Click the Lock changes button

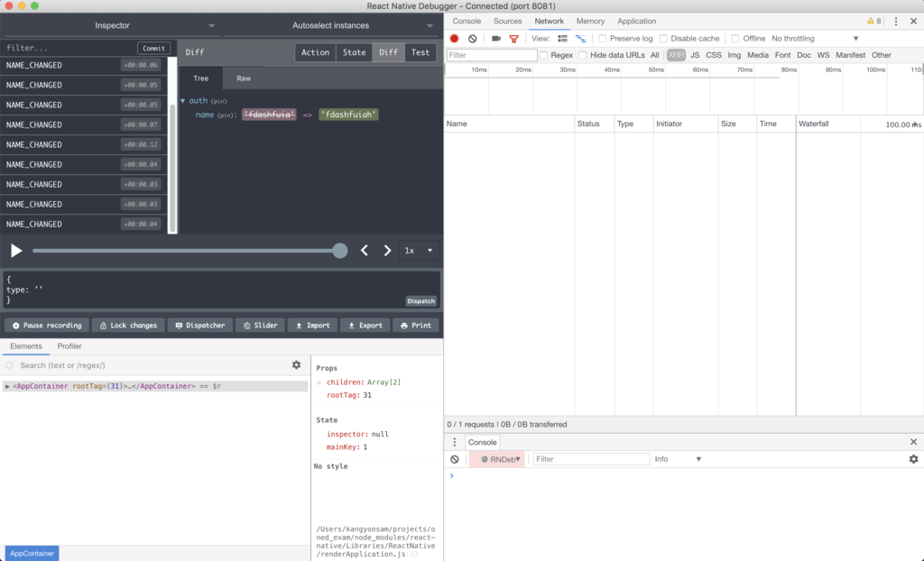pyautogui.click(x=128, y=326)
